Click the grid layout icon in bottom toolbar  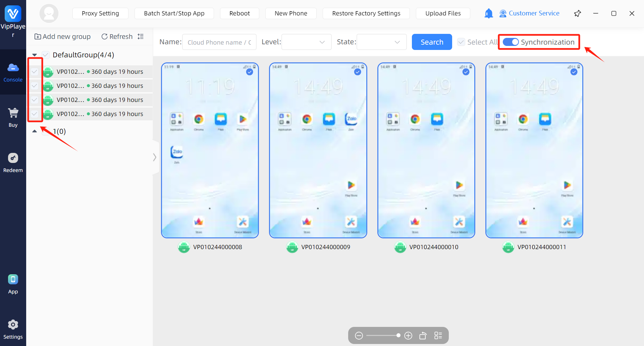pyautogui.click(x=438, y=336)
